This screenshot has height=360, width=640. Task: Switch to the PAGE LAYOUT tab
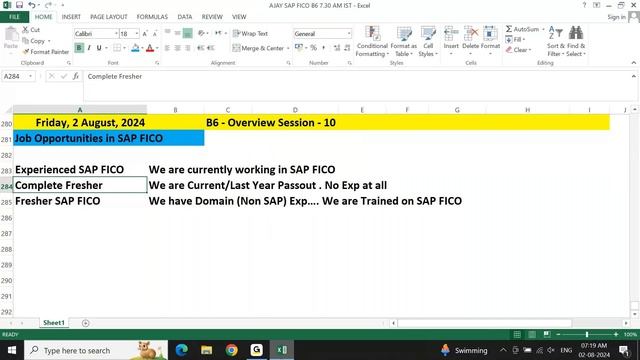click(x=109, y=17)
